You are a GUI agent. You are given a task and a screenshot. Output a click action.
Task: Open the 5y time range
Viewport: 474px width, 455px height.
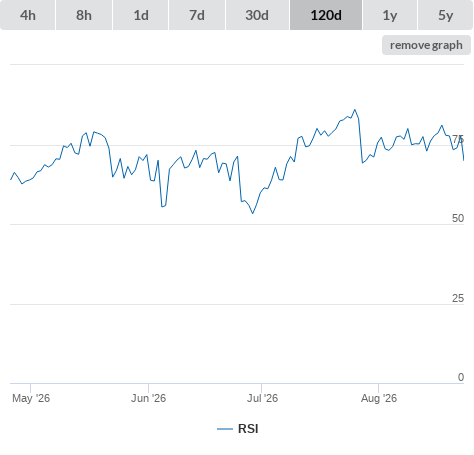[446, 15]
